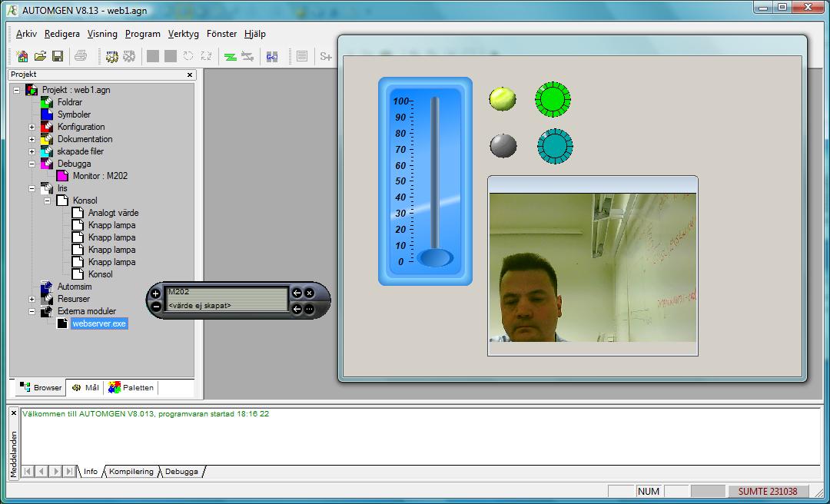The width and height of the screenshot is (830, 504).
Task: Open the Hjälp menu
Action: click(254, 34)
